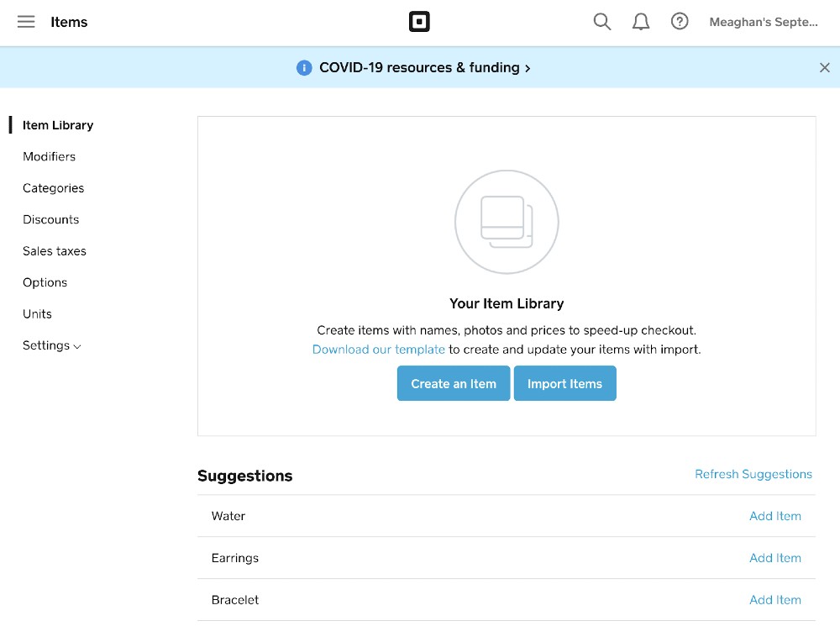Select Categories in the sidebar
This screenshot has width=840, height=642.
point(53,188)
